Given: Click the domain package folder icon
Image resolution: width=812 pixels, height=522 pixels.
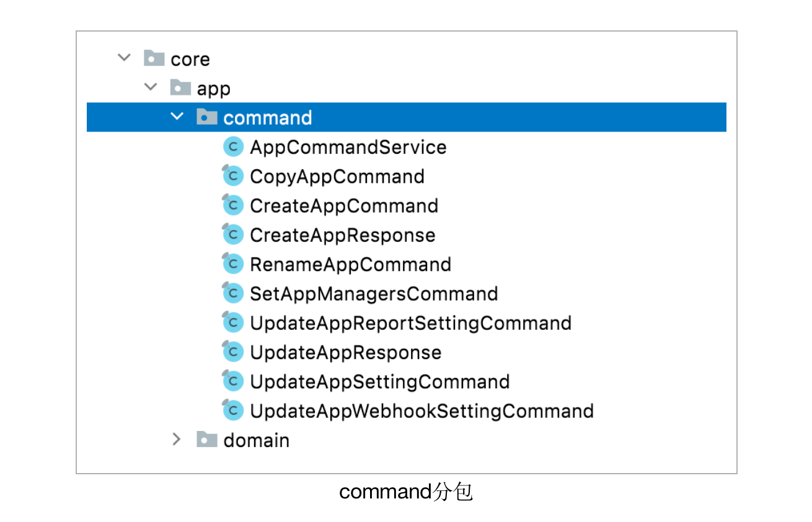Looking at the screenshot, I should 207,440.
